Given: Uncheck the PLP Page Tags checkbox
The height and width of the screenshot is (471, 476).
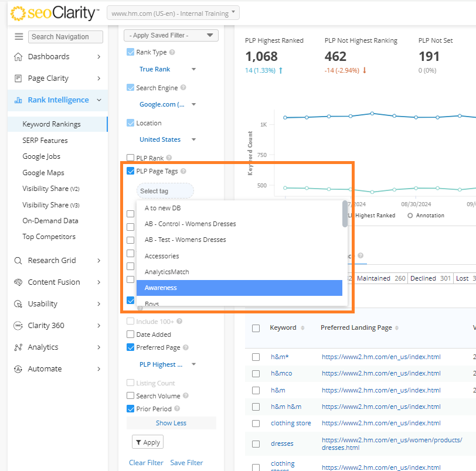Looking at the screenshot, I should (x=131, y=172).
